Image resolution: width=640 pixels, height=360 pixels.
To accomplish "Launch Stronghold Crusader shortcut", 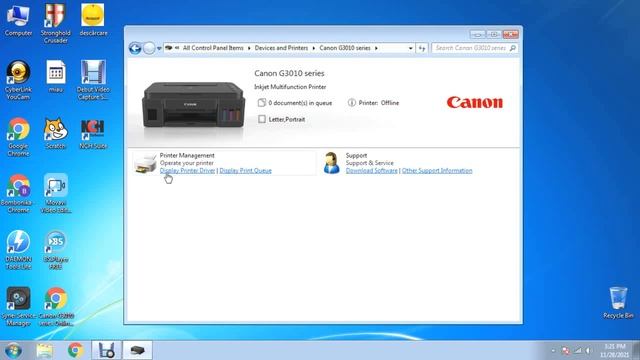I will click(56, 23).
